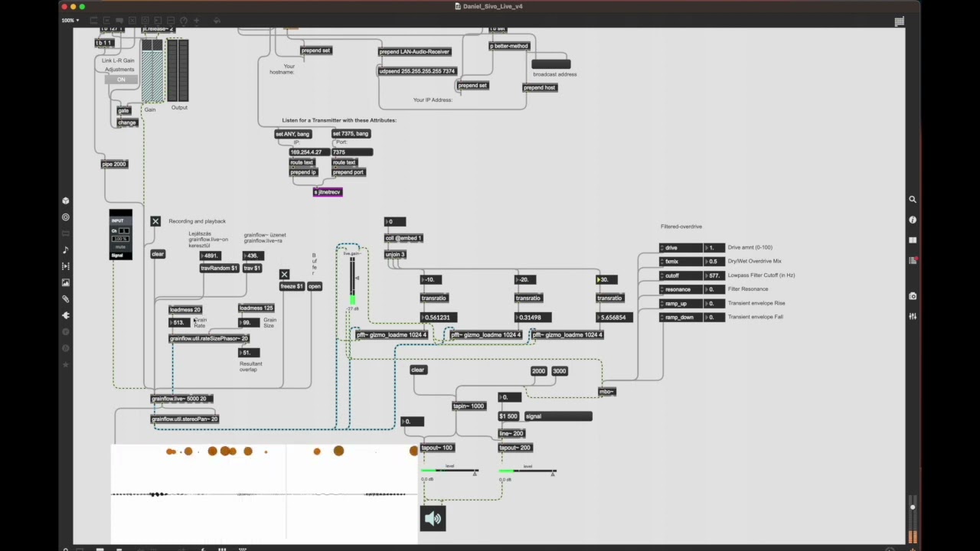Open the Reference book icon
Viewport: 980px width, 551px height.
pyautogui.click(x=913, y=240)
